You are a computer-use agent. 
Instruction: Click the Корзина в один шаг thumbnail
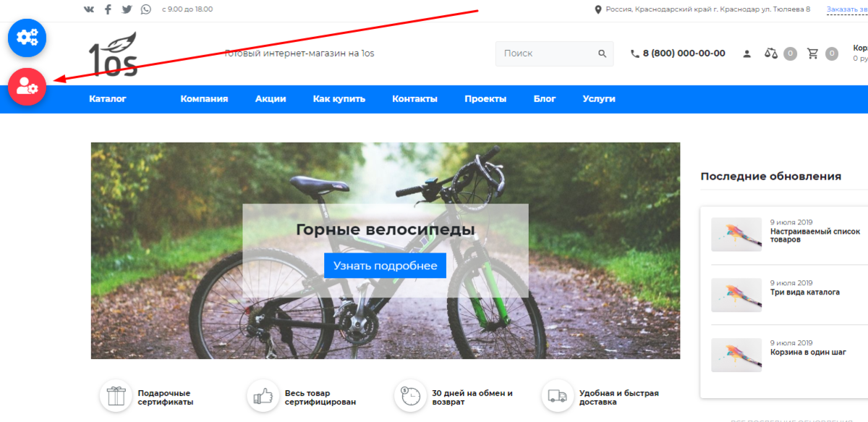[736, 355]
